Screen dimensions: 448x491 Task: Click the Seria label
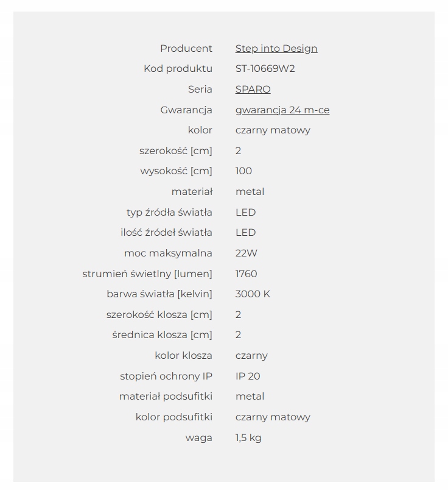(200, 89)
